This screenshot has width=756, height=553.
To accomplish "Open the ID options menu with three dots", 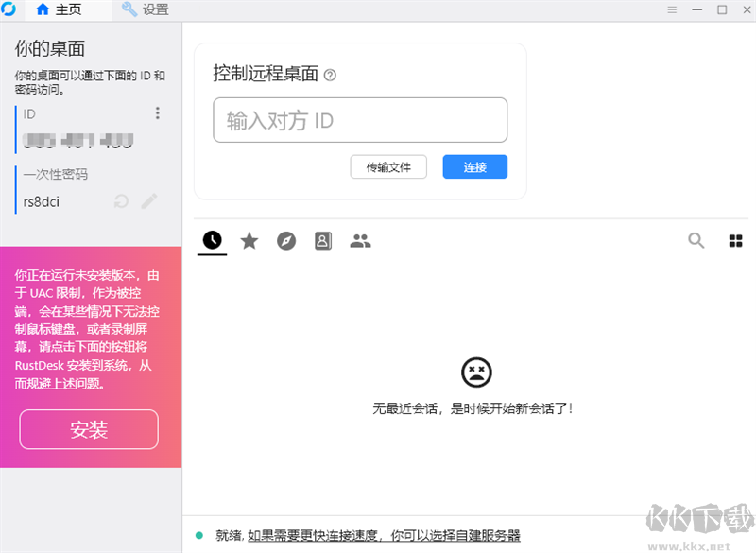I will click(158, 112).
